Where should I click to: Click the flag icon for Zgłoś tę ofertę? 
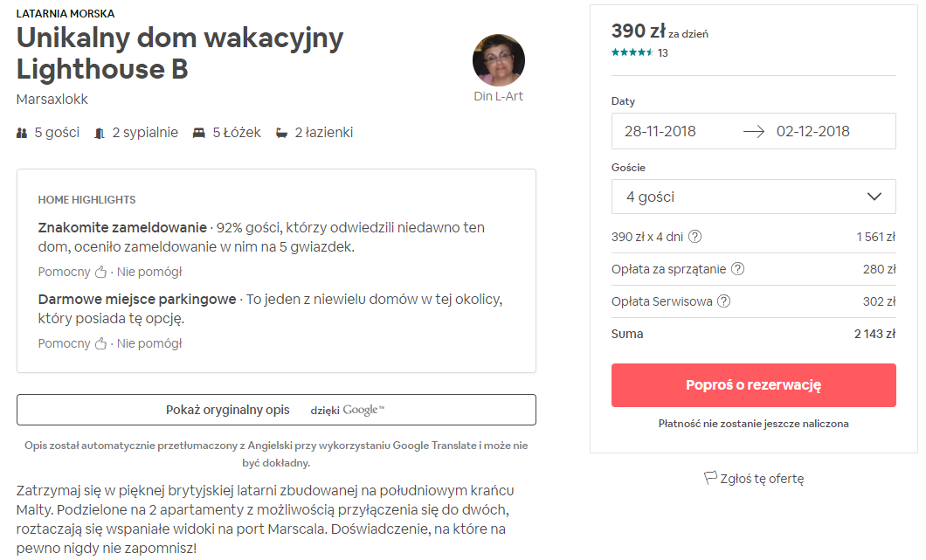pos(710,478)
